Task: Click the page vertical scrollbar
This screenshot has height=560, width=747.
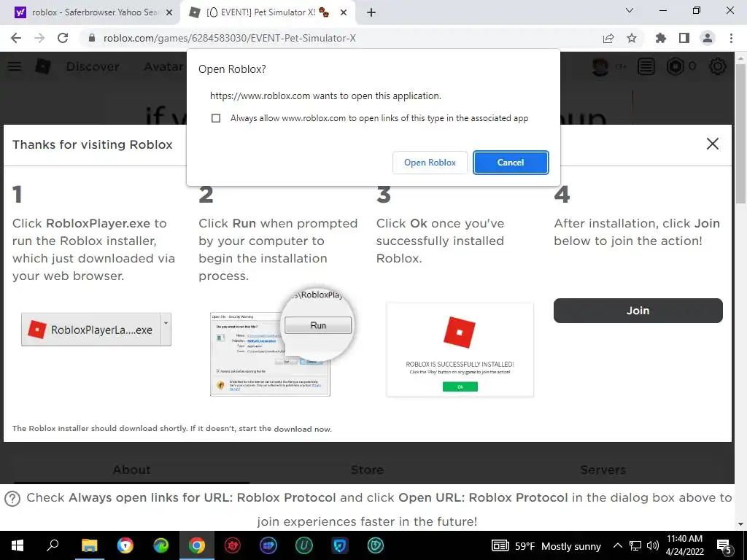Action: coord(740,133)
